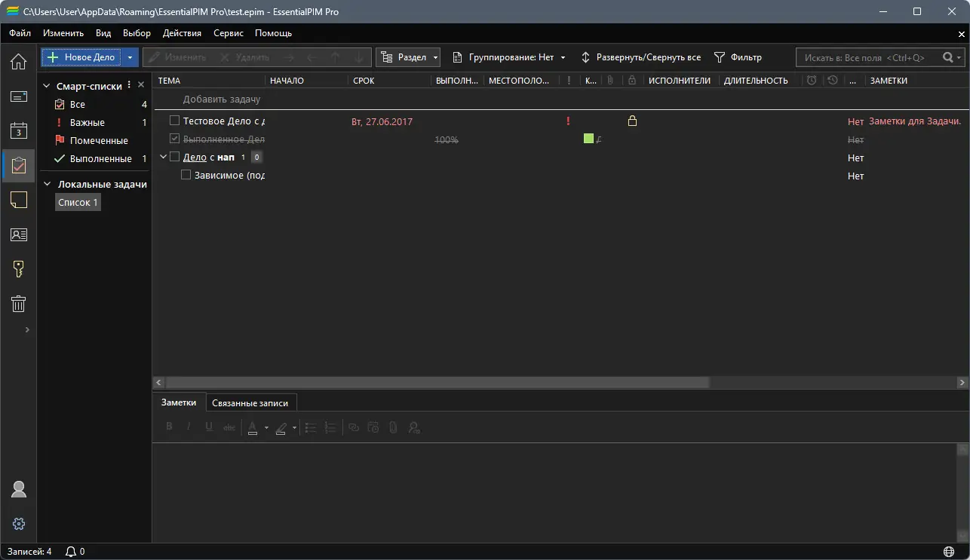Click attach file paperclip in notes toolbar
Screen dimensions: 970x560
click(x=393, y=427)
